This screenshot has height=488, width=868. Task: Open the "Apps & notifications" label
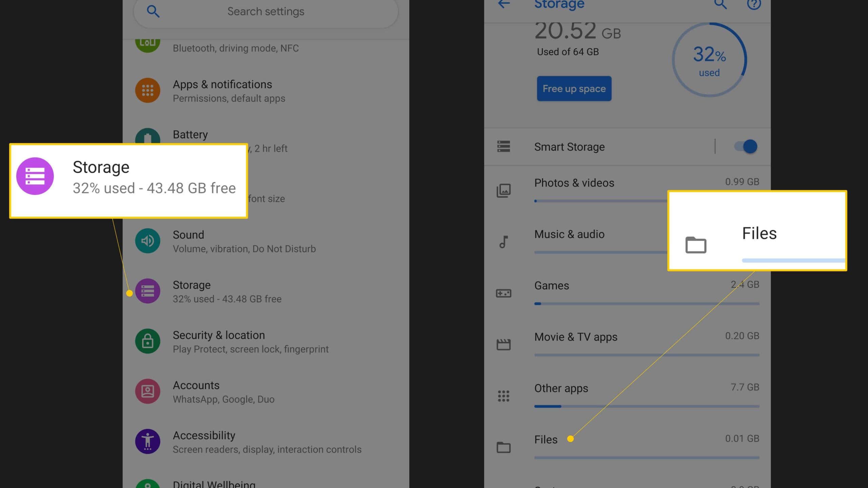(222, 84)
